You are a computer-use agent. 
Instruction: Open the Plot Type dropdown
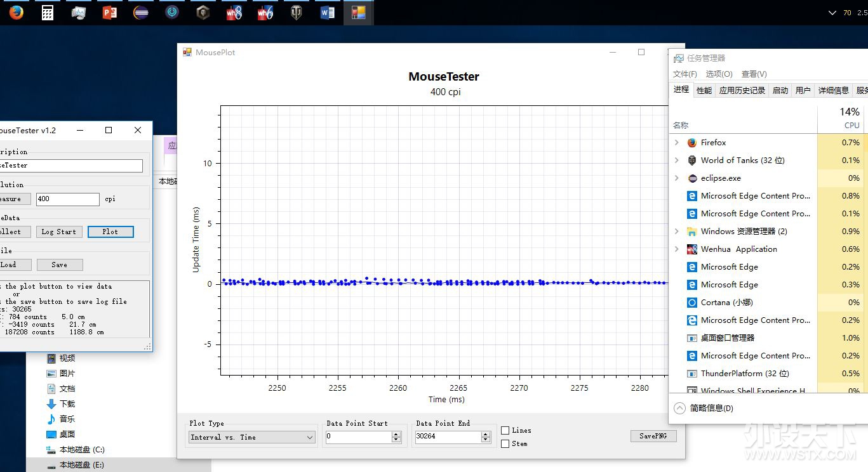[252, 437]
